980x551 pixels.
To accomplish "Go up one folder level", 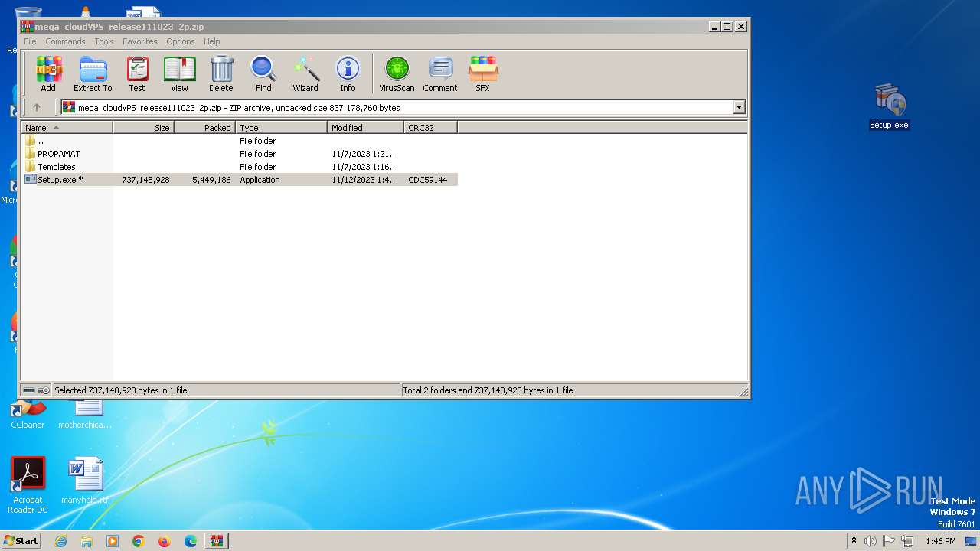I will pos(36,107).
